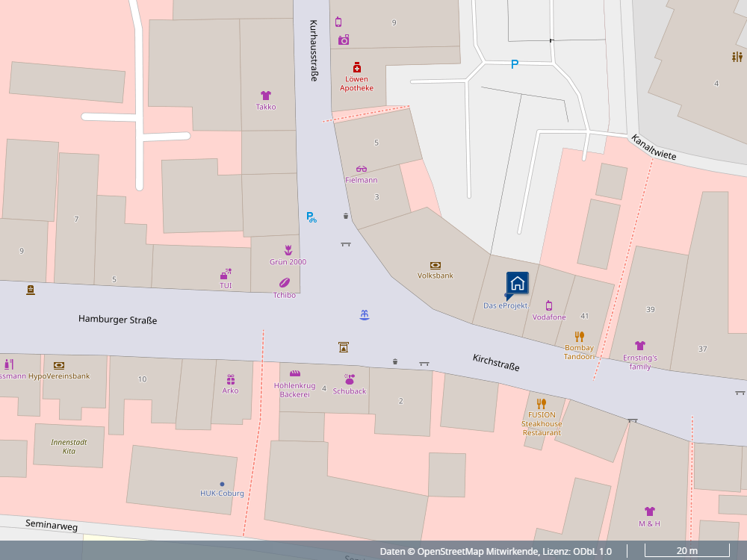
Task: Select the Grün 2000 florist icon
Action: click(x=288, y=250)
